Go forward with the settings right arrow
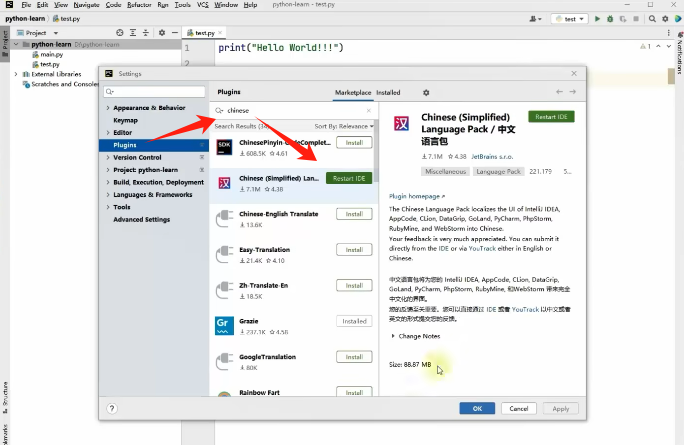 pos(573,92)
